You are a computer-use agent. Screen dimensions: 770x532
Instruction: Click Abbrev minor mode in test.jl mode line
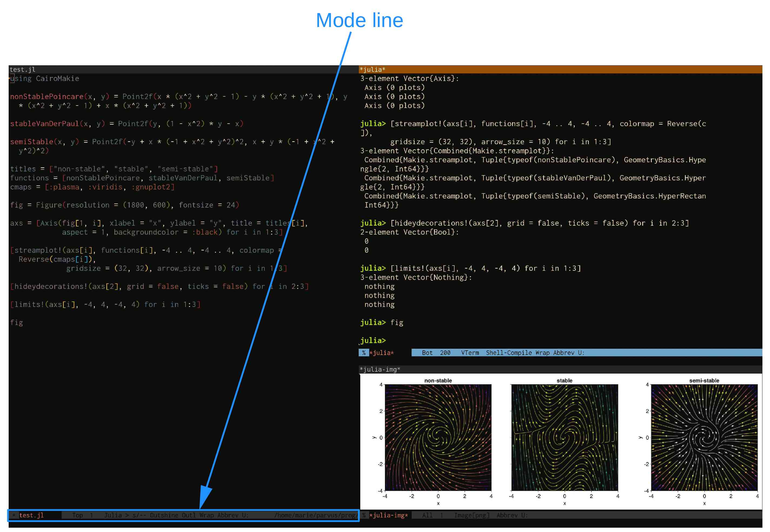pyautogui.click(x=228, y=515)
